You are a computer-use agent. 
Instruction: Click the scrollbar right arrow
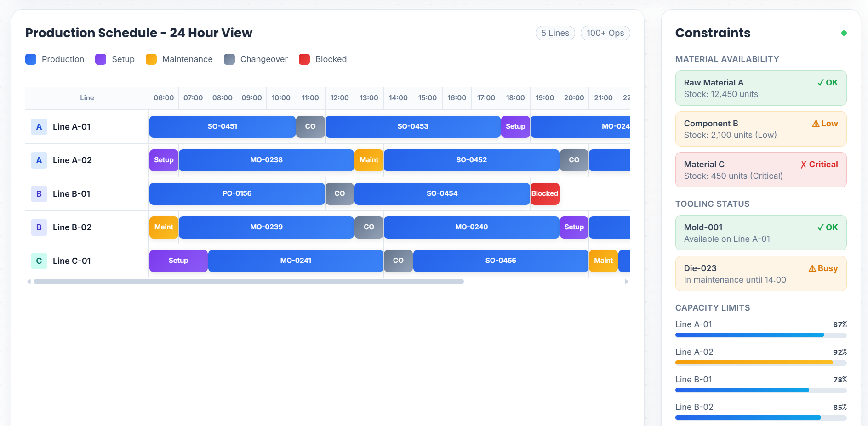pos(626,282)
